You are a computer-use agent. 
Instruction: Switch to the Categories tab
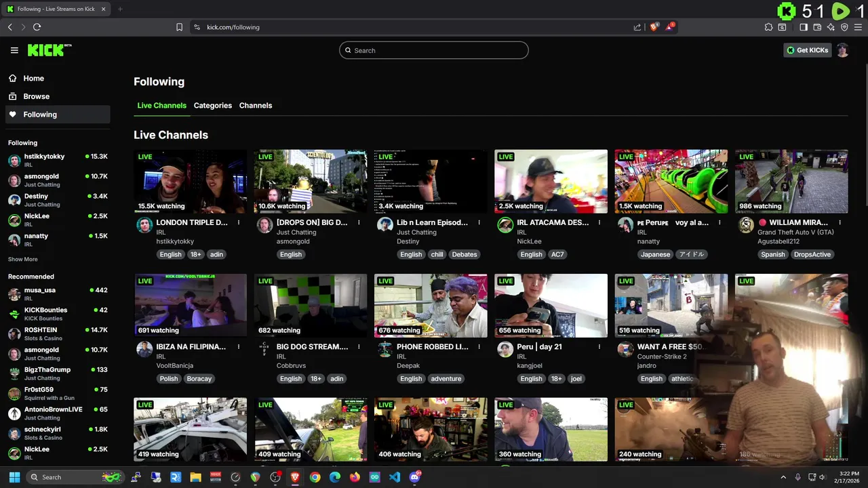point(213,106)
